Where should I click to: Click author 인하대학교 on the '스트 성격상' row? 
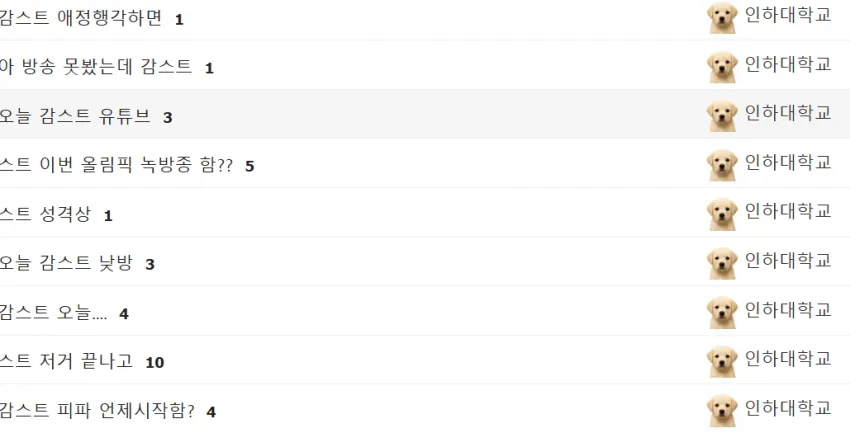788,211
